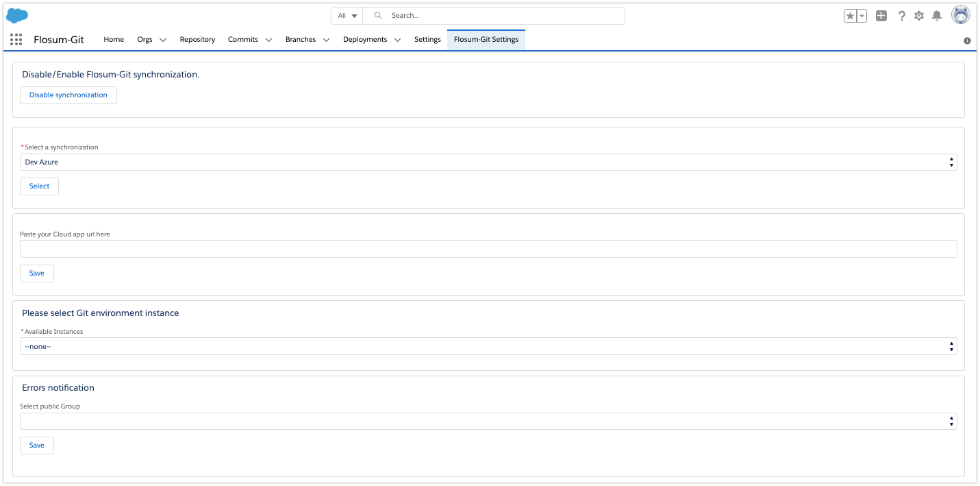Screen dimensions: 980x486
Task: Click the Salesforce cloud logo
Action: (17, 15)
